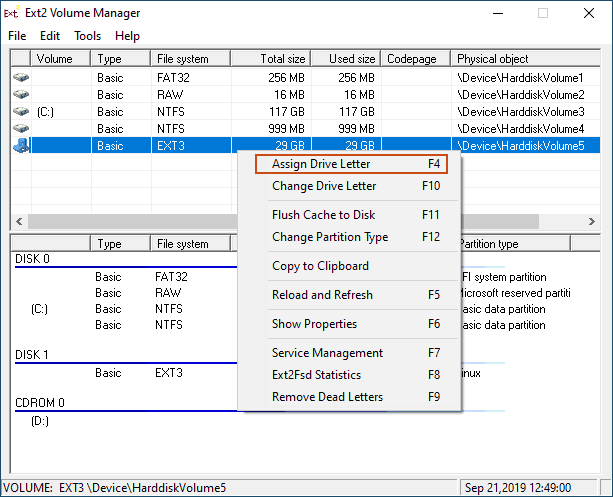Image resolution: width=613 pixels, height=497 pixels.
Task: Click the selected EXT3 volume icon
Action: coord(21,145)
